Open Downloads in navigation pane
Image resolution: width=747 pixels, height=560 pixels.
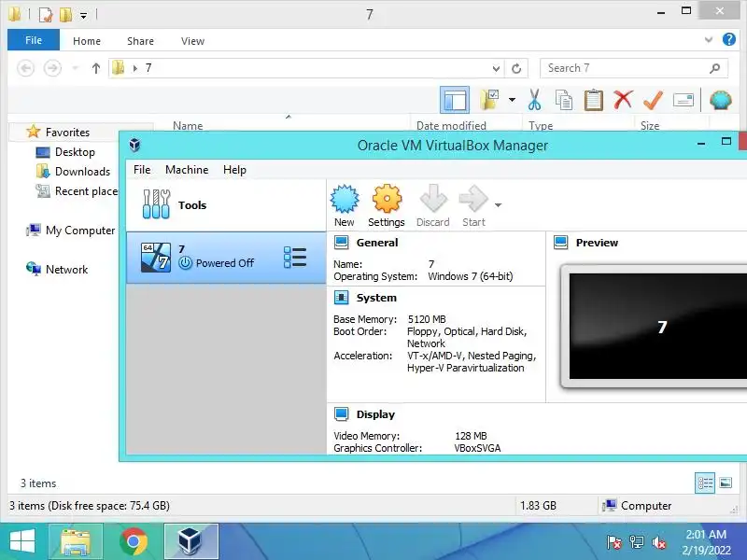pos(74,172)
